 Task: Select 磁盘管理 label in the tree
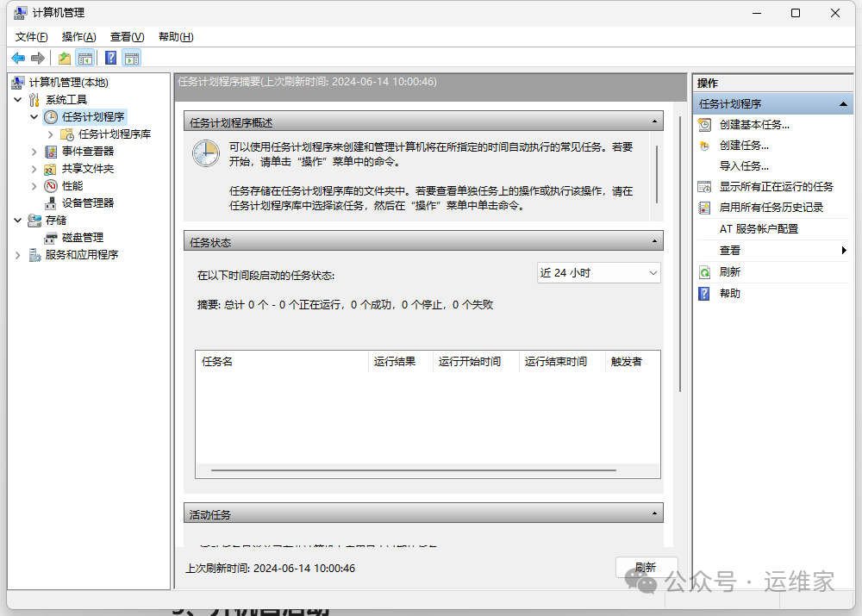(83, 238)
